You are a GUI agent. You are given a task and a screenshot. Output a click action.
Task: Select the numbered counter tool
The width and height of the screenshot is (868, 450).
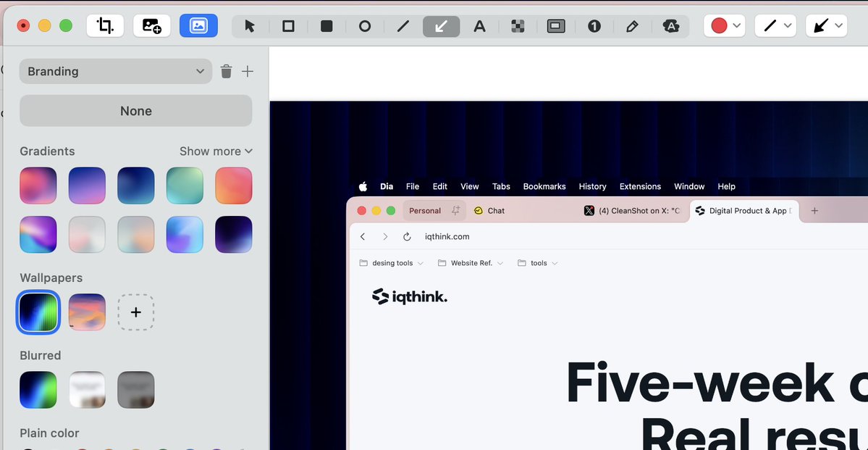(594, 26)
